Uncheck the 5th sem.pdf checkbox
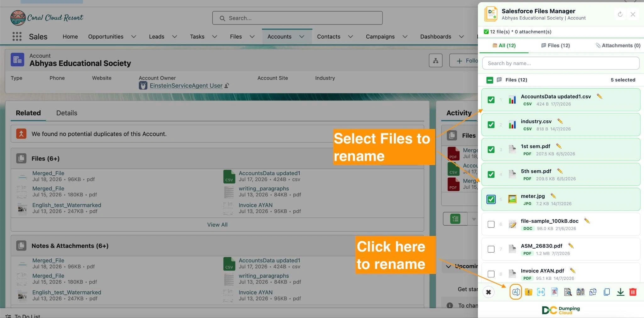This screenshot has width=644, height=318. [491, 174]
